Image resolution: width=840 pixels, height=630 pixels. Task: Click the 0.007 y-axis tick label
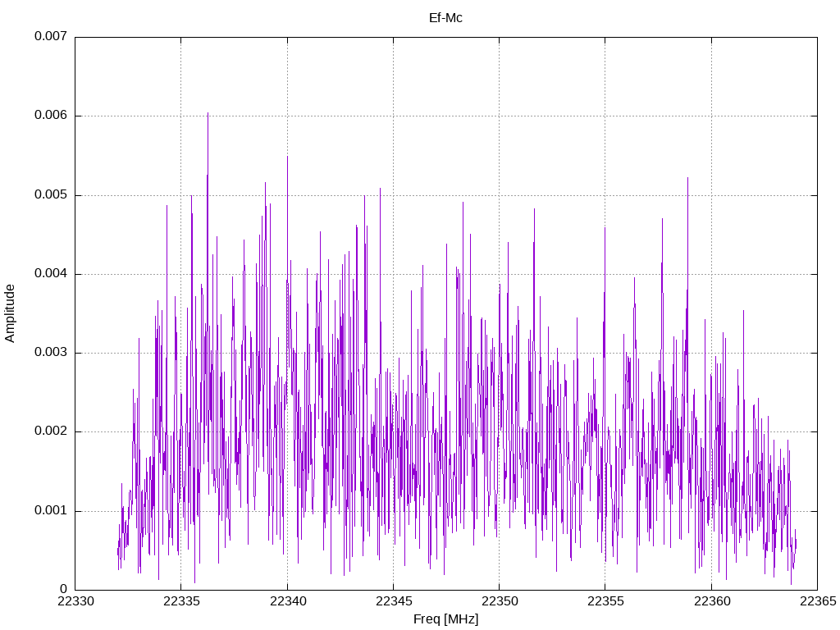(x=51, y=36)
